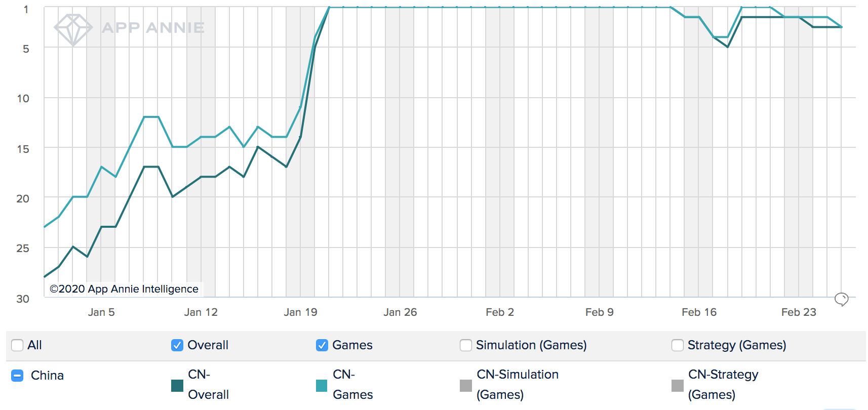The image size is (868, 410).
Task: Toggle the All checkbox
Action: click(17, 345)
